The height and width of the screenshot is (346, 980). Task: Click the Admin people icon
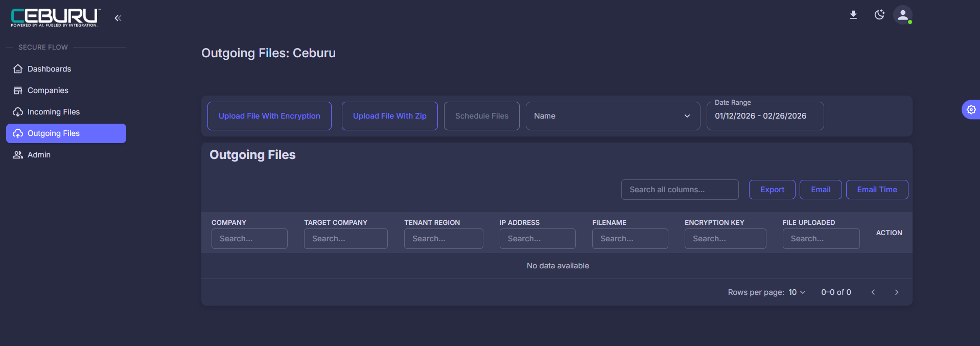pos(18,155)
